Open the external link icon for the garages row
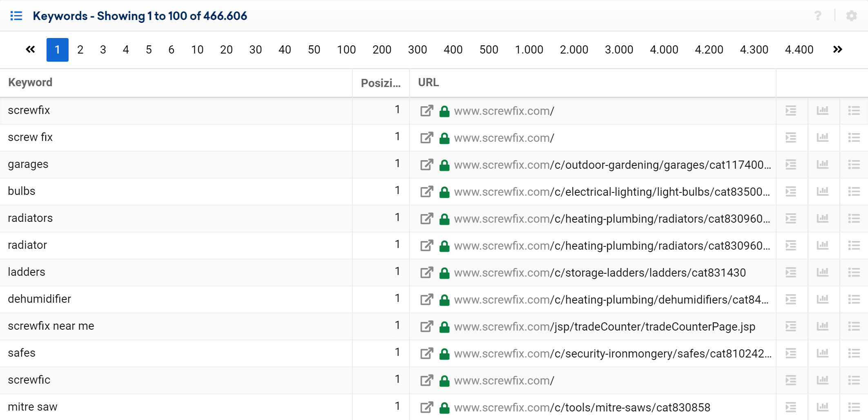868x420 pixels. [427, 165]
